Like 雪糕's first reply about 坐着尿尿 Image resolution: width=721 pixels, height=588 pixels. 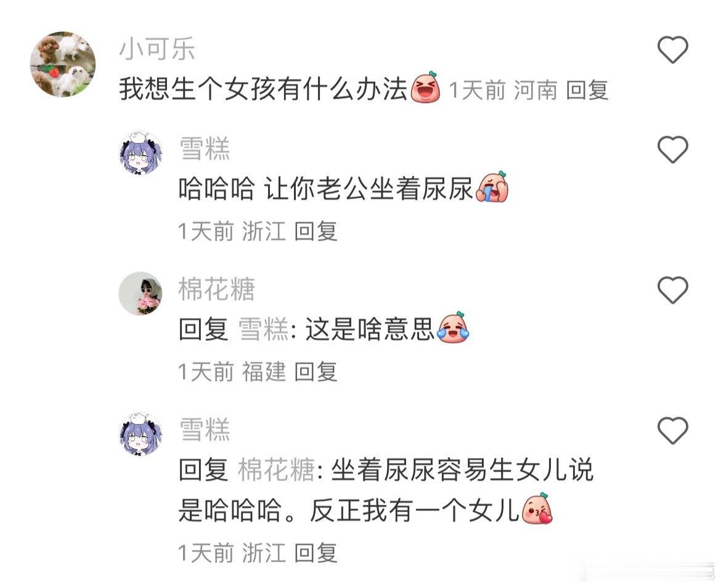pos(673,149)
